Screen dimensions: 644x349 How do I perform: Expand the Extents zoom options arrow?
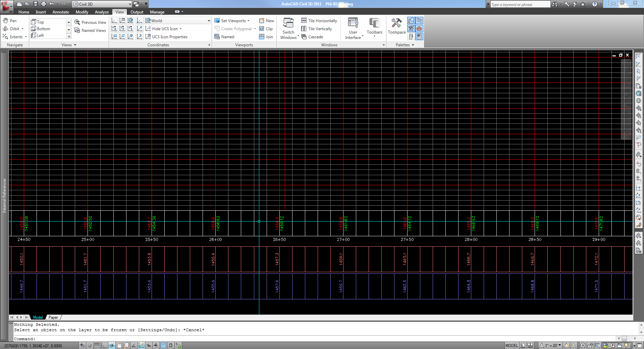26,37
